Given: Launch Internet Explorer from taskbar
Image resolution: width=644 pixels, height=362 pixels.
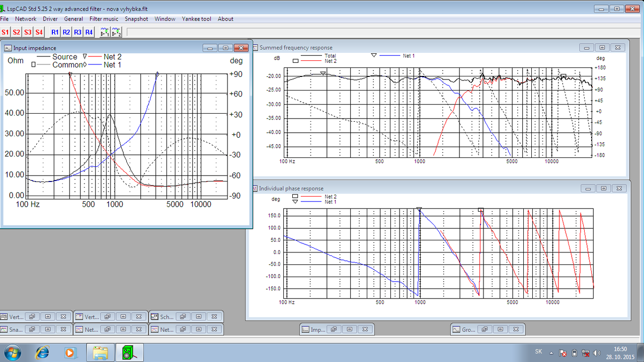Looking at the screenshot, I should tap(42, 352).
